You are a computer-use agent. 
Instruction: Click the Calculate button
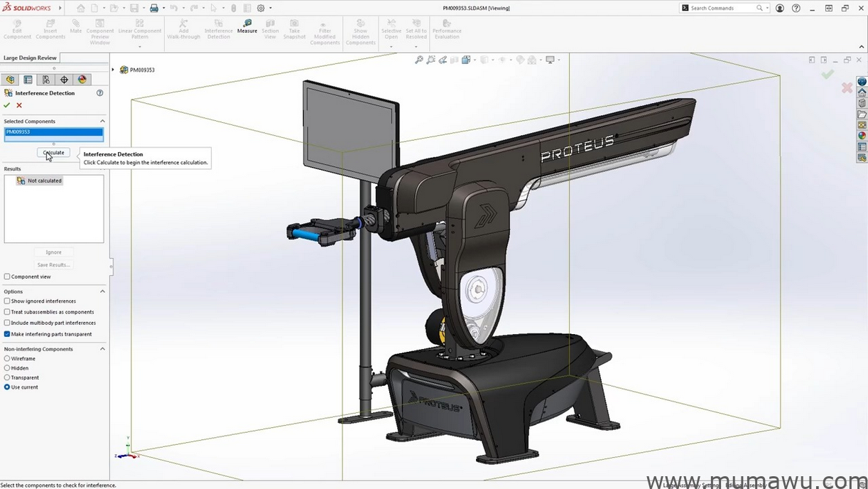(53, 152)
